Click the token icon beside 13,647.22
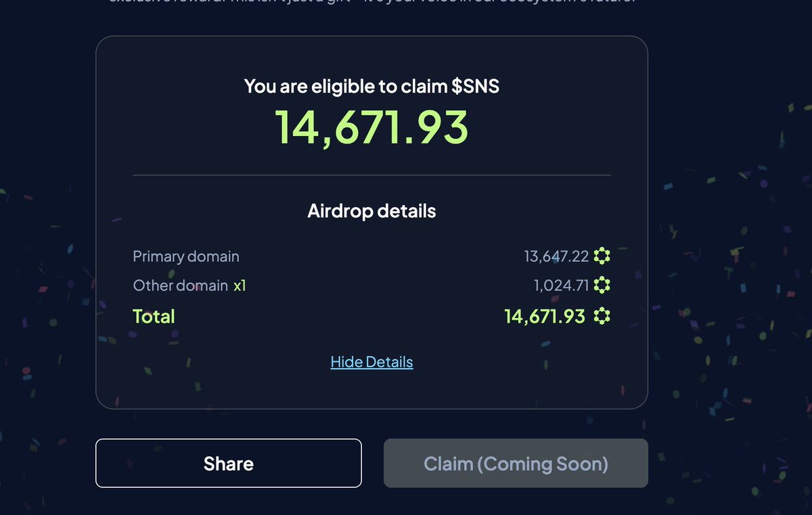This screenshot has width=812, height=515. click(602, 256)
